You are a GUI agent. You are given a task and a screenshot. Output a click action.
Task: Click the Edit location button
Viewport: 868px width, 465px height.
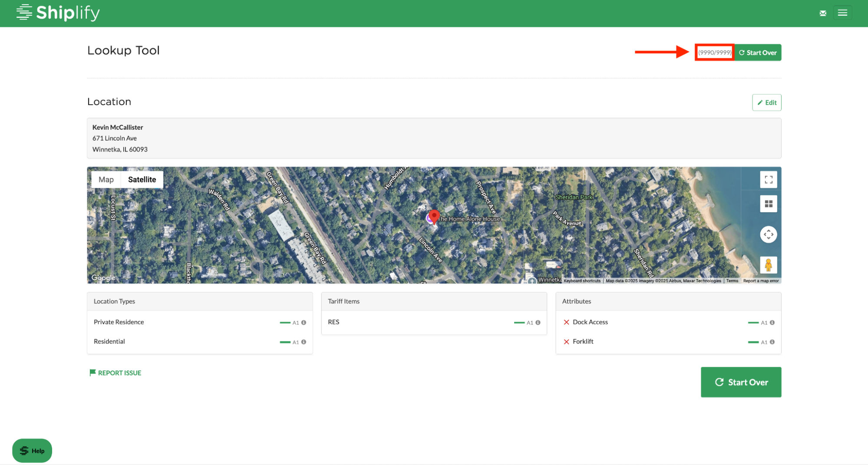[x=766, y=102]
